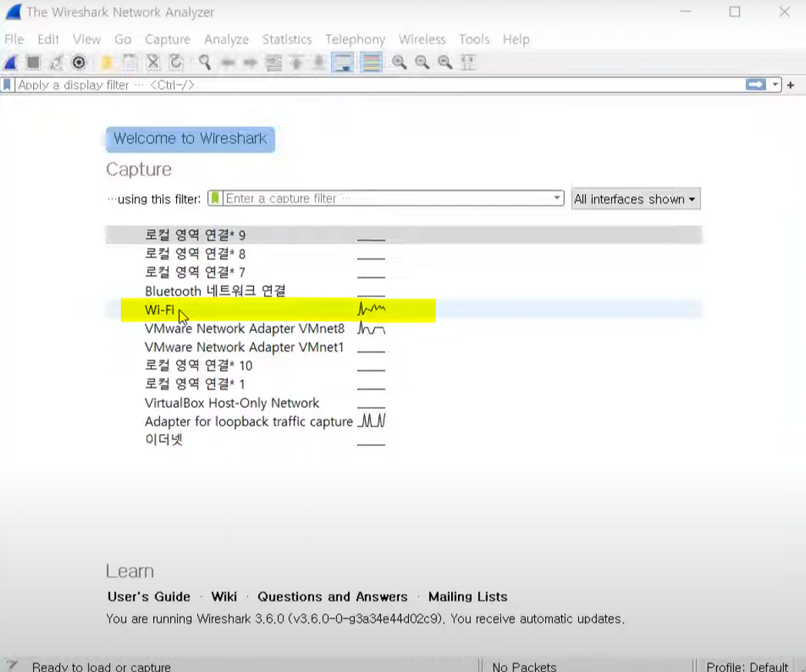Image resolution: width=806 pixels, height=672 pixels.
Task: Open the Analyze menu
Action: point(226,39)
